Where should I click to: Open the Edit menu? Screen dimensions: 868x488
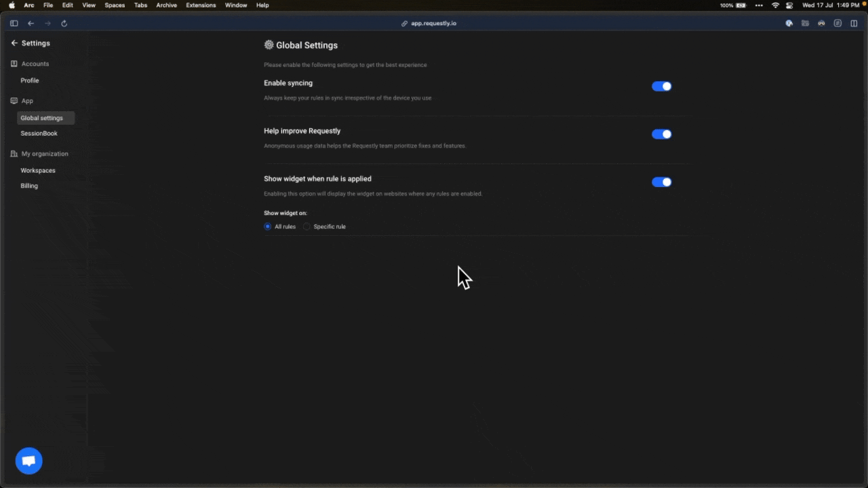(x=68, y=5)
